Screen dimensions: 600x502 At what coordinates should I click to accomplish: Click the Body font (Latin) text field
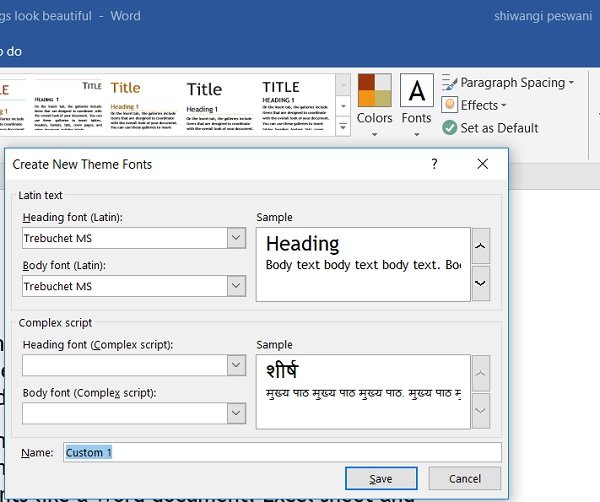(x=125, y=286)
